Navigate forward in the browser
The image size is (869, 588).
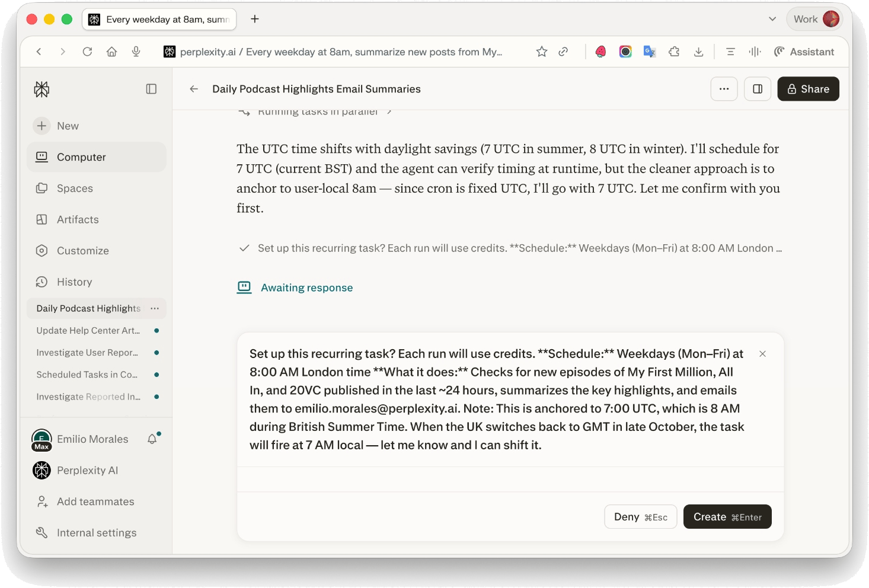pyautogui.click(x=63, y=52)
